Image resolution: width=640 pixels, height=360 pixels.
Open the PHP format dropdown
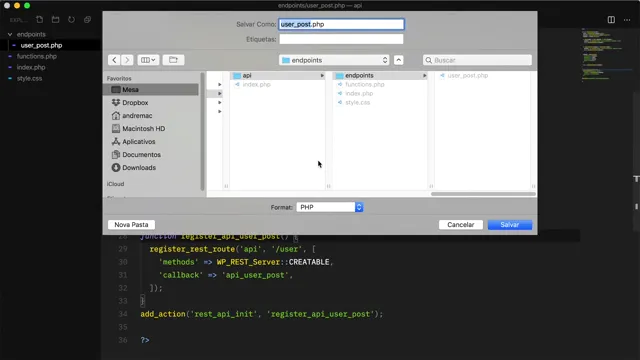point(330,207)
